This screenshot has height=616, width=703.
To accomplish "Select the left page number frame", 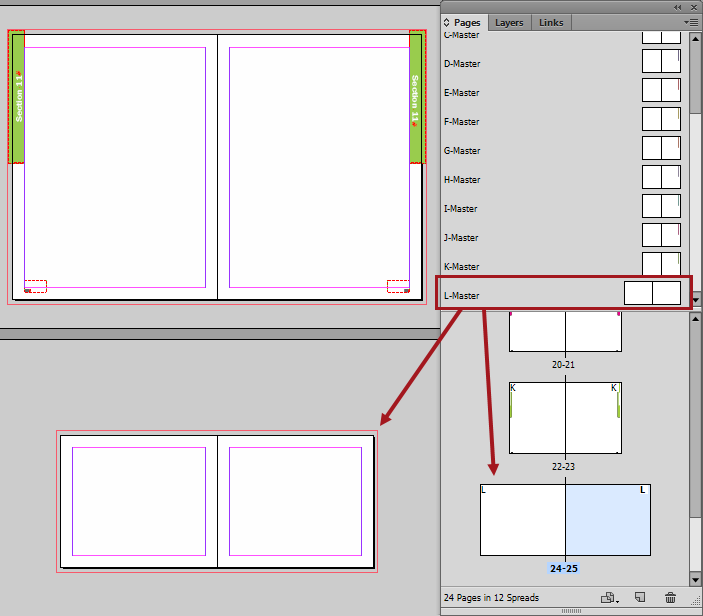I will (x=35, y=286).
